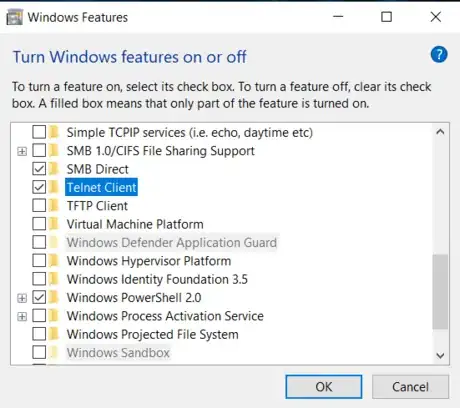Expand SMB 1.0/CIFS File Sharing Support

click(22, 151)
